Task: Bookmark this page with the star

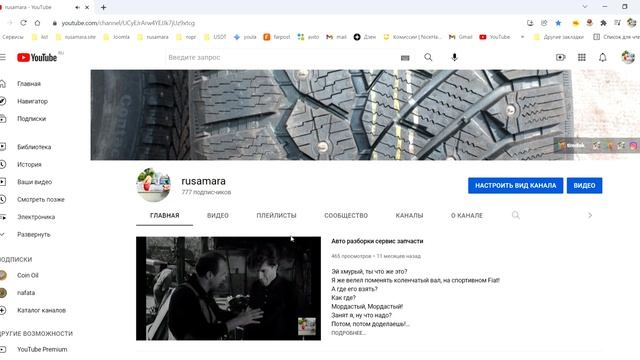Action: tap(558, 23)
